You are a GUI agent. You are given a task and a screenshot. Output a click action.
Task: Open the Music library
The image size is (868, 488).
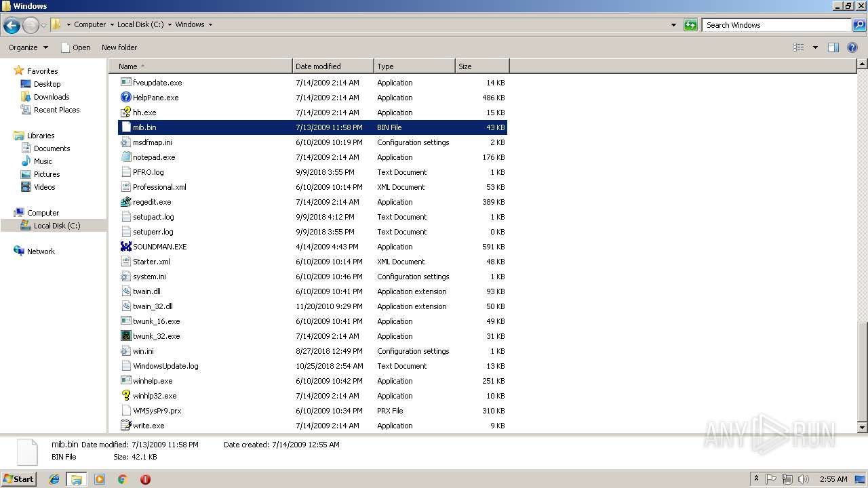click(x=43, y=161)
